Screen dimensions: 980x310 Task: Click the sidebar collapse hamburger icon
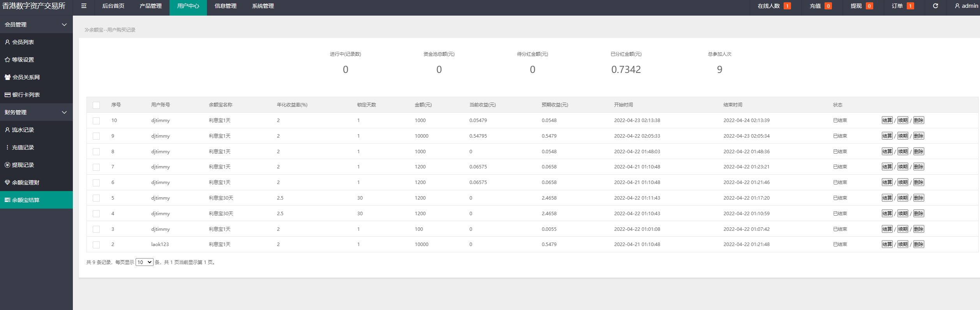(x=84, y=6)
